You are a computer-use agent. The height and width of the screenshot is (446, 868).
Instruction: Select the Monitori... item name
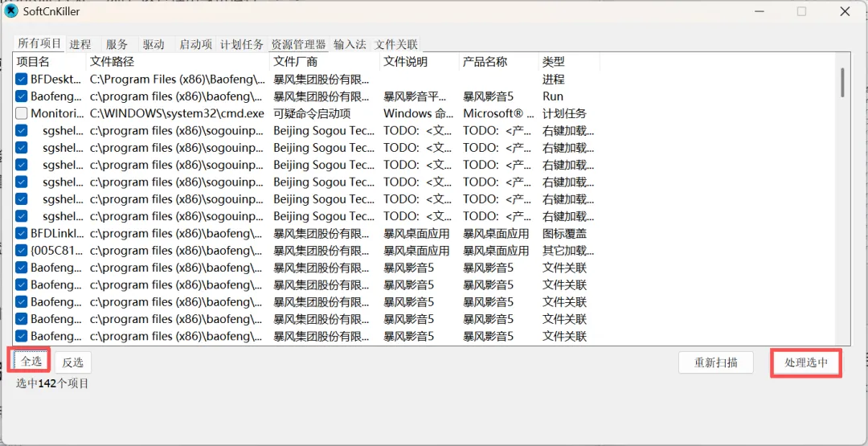[x=58, y=113]
